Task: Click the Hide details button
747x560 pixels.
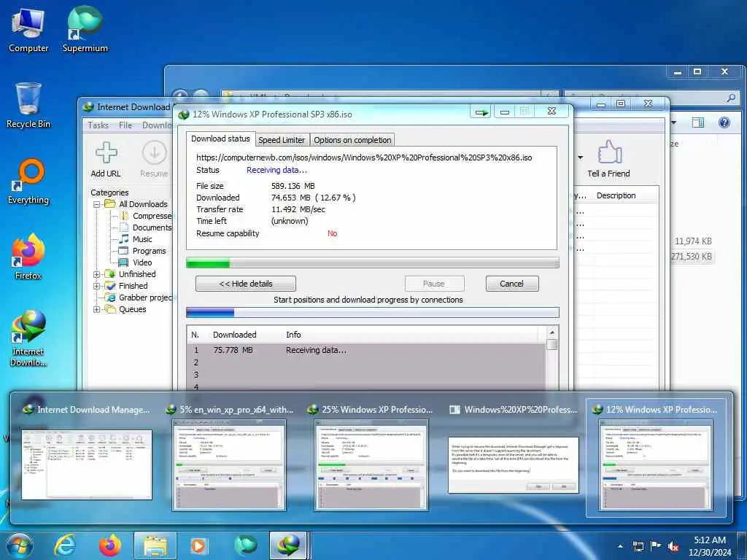Action: click(246, 284)
